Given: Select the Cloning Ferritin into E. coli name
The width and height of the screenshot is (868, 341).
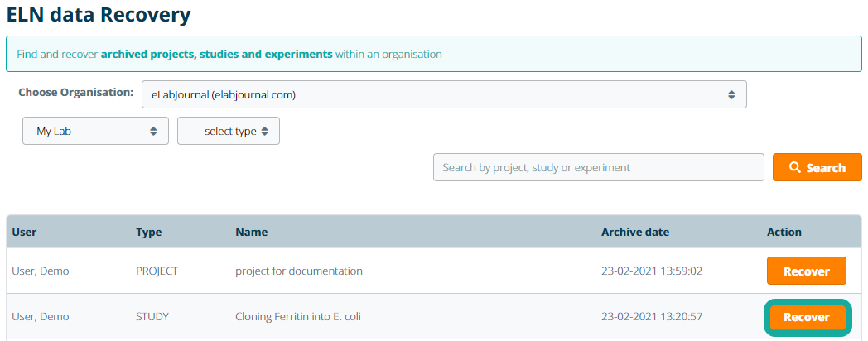Looking at the screenshot, I should (x=298, y=317).
